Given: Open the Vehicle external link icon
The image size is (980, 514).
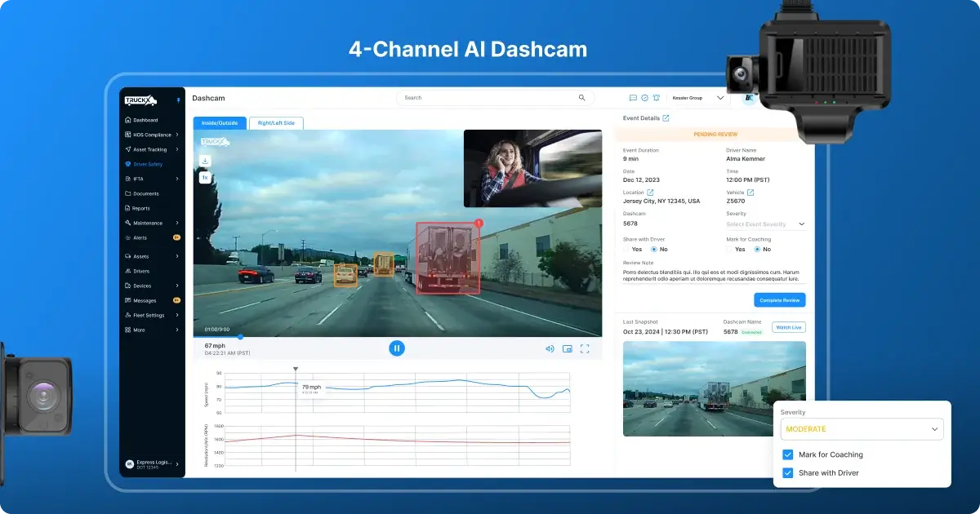Looking at the screenshot, I should pyautogui.click(x=751, y=193).
